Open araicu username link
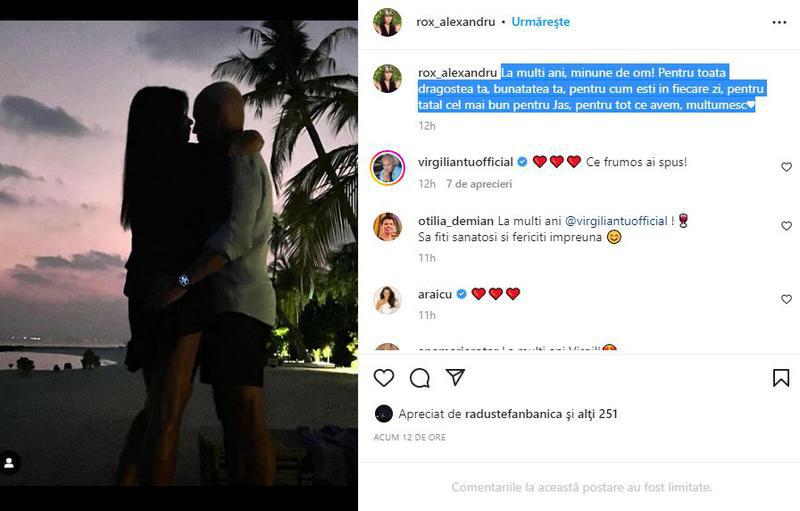Screen dimensions: 800x511 click(435, 294)
